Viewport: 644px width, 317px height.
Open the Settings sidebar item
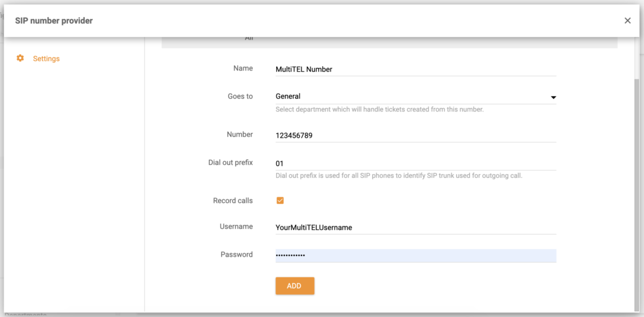pos(46,58)
